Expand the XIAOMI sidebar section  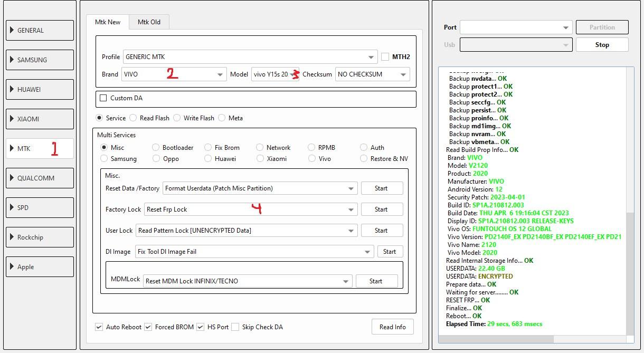click(x=40, y=119)
